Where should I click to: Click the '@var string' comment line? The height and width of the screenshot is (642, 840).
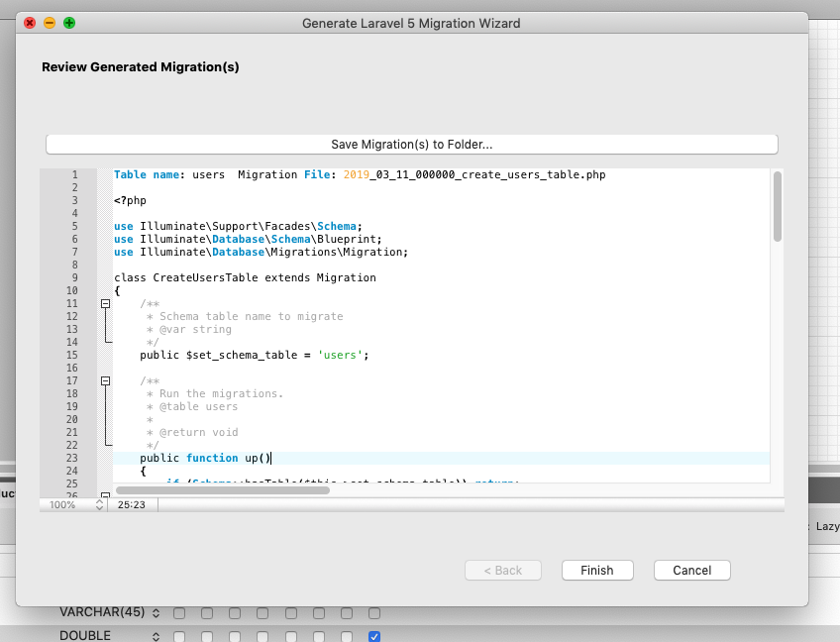(195, 329)
